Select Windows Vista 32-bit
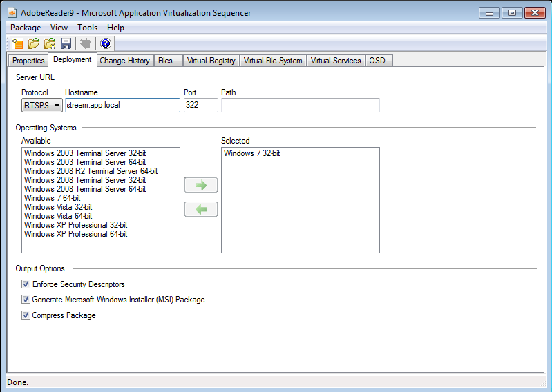The width and height of the screenshot is (552, 392). [x=58, y=207]
